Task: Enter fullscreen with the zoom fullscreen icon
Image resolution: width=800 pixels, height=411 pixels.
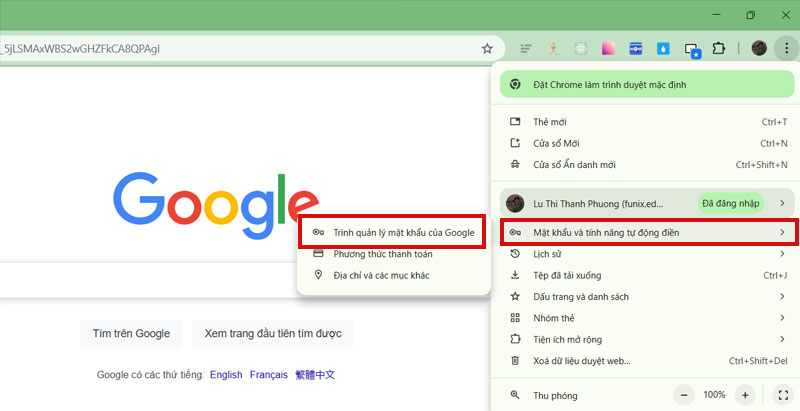Action: pyautogui.click(x=783, y=395)
